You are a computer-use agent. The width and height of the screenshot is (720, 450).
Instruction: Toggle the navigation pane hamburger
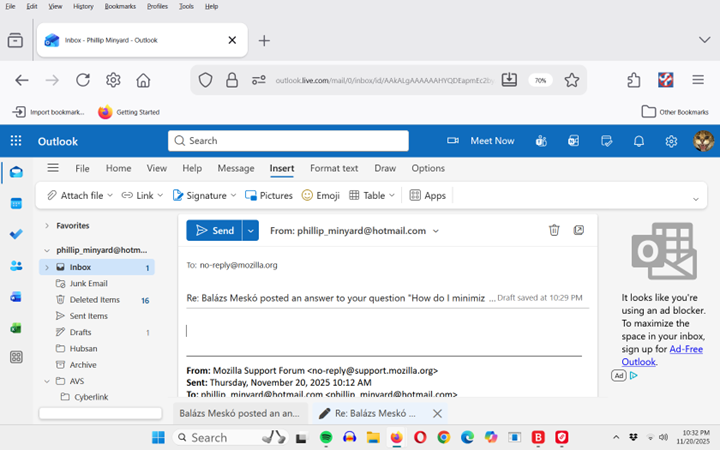click(53, 168)
